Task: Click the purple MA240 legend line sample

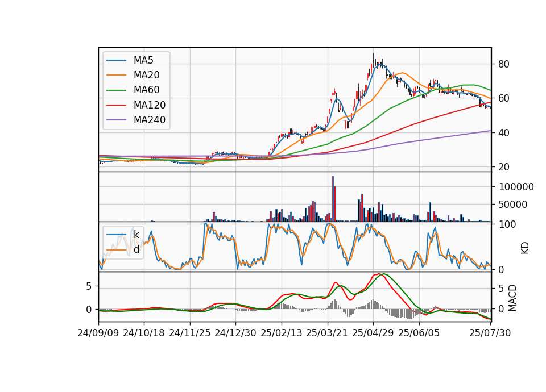Action: [116, 120]
